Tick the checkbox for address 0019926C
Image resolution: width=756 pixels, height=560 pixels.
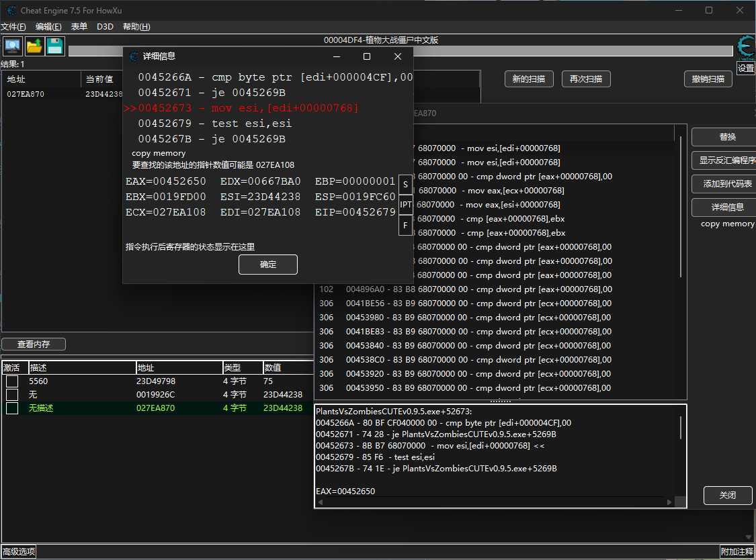pos(12,395)
